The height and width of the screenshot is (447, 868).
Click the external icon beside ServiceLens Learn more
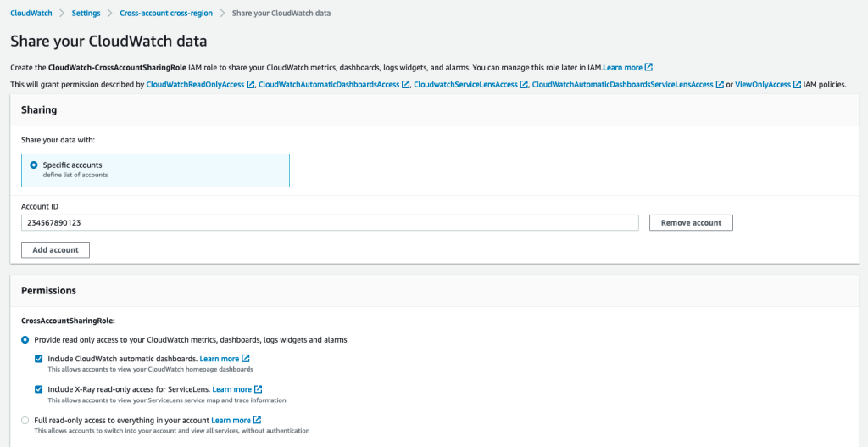[x=258, y=388]
